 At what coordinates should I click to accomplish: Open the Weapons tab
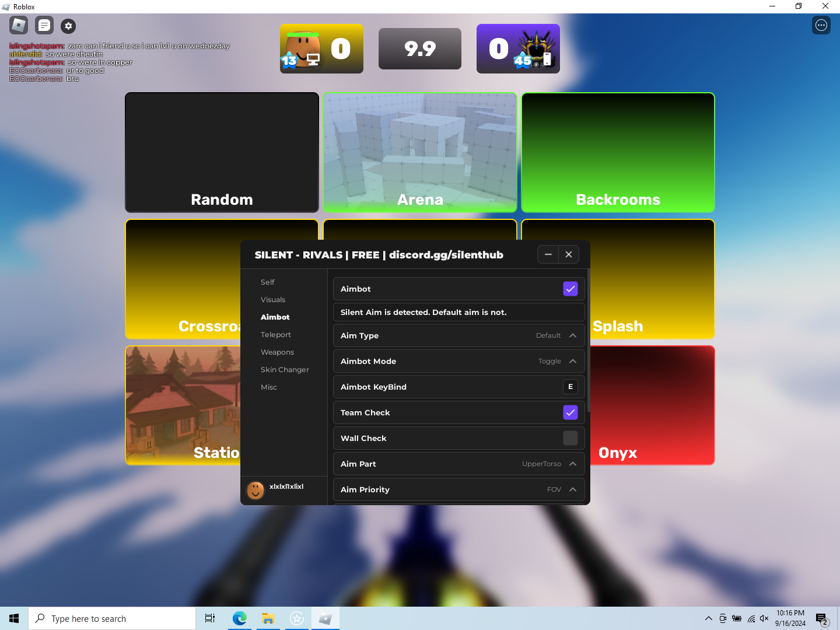point(278,352)
